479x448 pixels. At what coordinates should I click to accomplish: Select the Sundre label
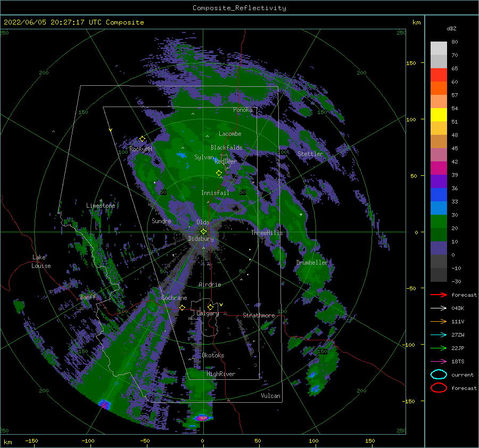(161, 221)
